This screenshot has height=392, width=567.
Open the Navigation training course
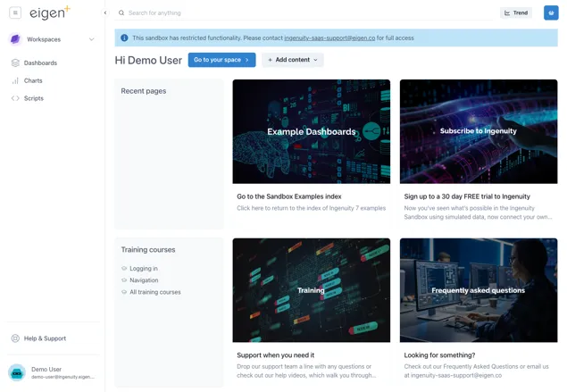point(143,280)
